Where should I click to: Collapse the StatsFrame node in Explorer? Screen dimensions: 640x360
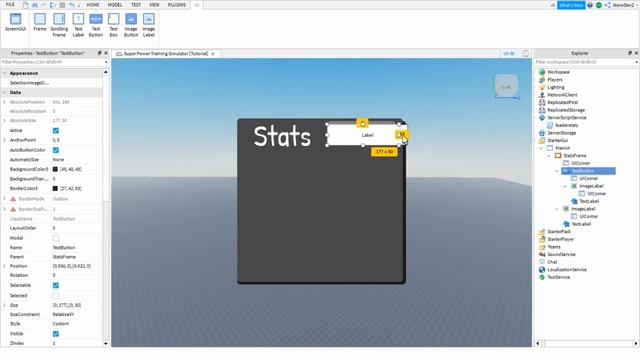[549, 156]
